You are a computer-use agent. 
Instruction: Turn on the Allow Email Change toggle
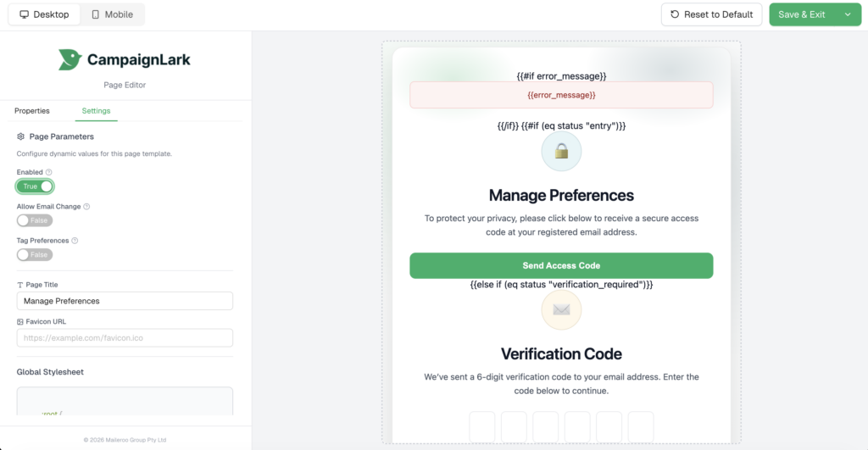click(35, 220)
